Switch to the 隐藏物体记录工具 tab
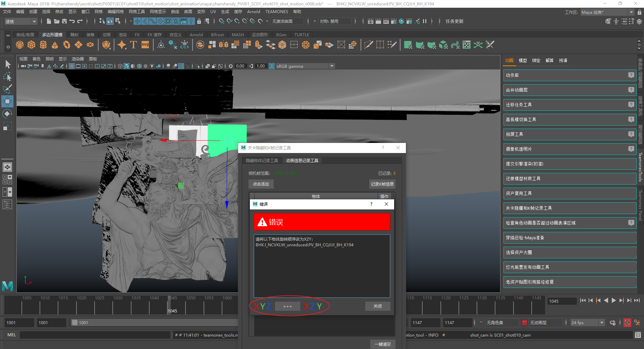Viewport: 644px width, 349px height. click(x=262, y=161)
